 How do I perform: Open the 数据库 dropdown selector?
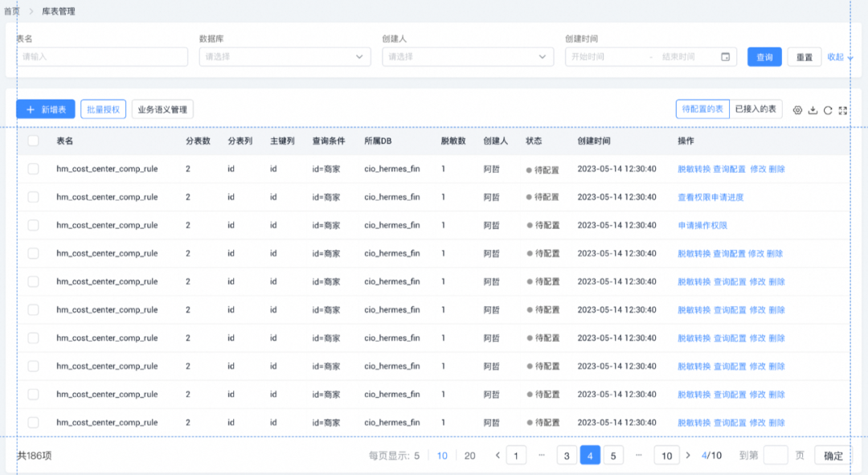click(x=285, y=57)
